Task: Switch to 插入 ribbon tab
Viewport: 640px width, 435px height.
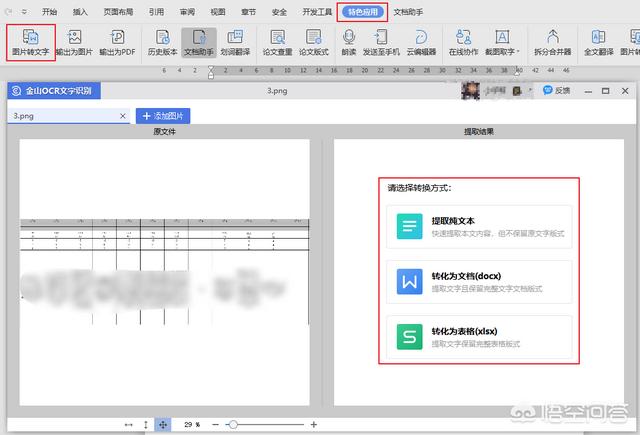Action: 80,12
